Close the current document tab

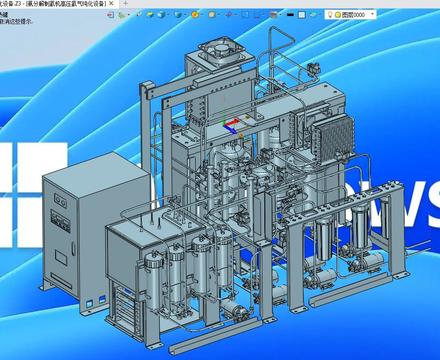pyautogui.click(x=112, y=4)
